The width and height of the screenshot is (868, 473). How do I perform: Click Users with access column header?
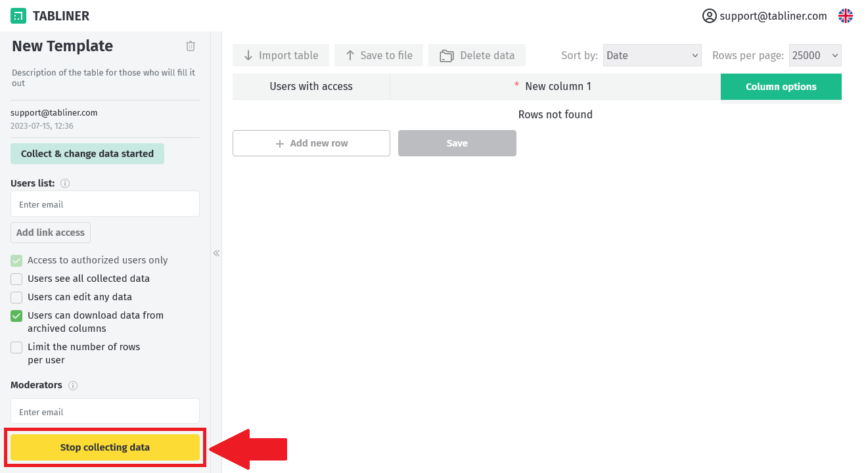tap(311, 87)
